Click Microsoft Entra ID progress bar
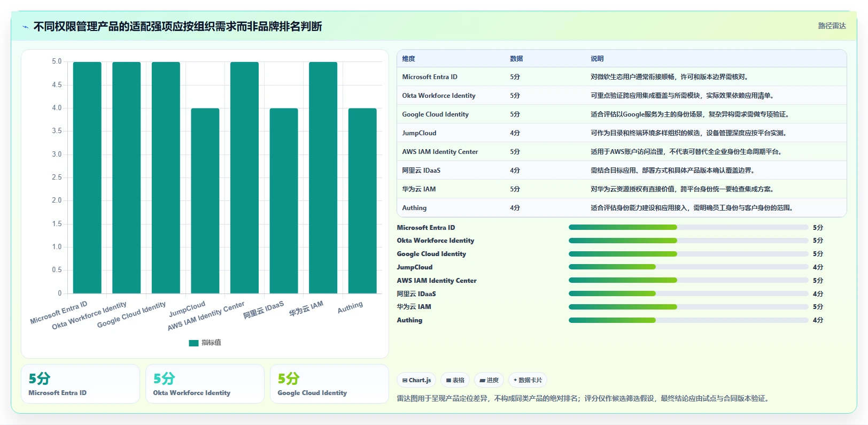Viewport: 868px width, 425px height. click(688, 228)
